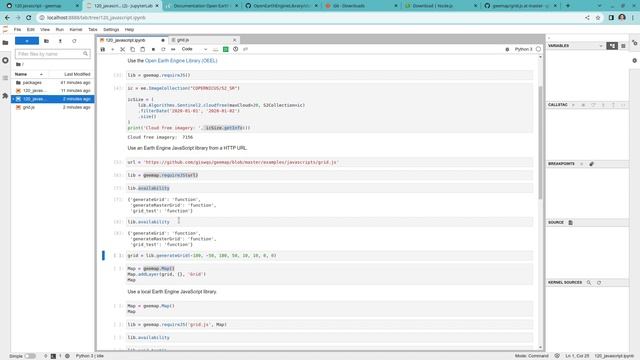The image size is (640, 360).
Task: Switch variables panel to tree view
Action: pyautogui.click(x=612, y=46)
